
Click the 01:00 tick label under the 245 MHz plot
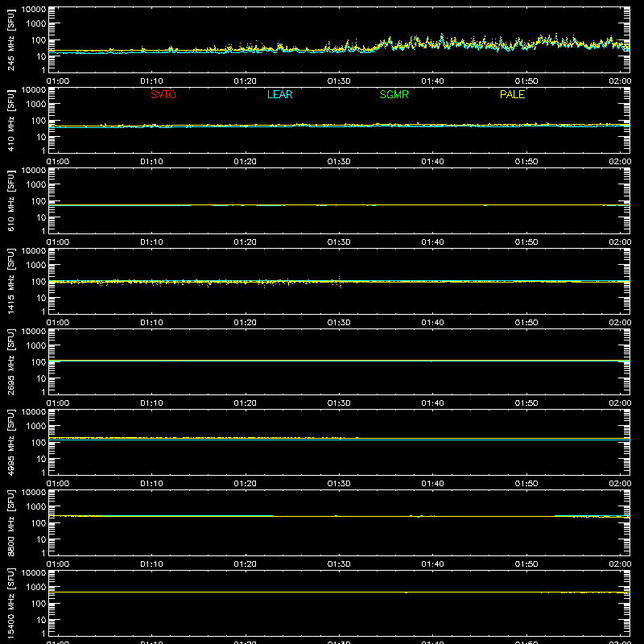(58, 81)
